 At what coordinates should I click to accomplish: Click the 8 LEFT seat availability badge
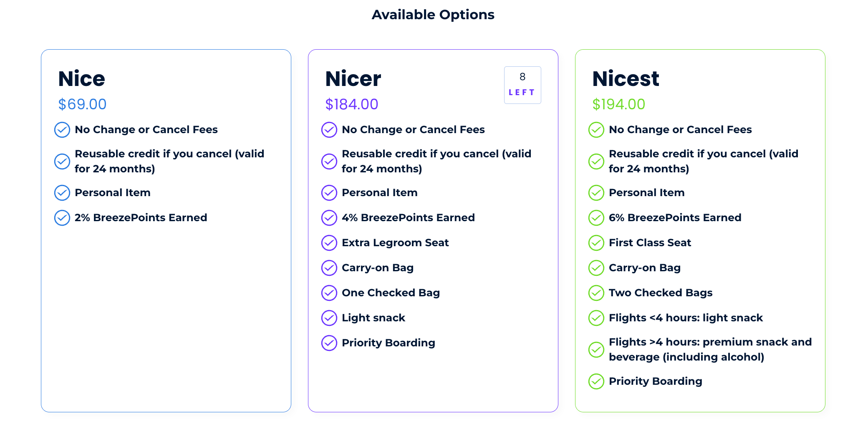point(522,85)
